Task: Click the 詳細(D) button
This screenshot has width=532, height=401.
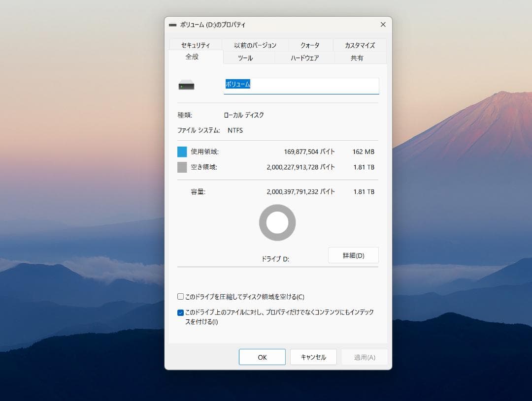Action: point(353,255)
